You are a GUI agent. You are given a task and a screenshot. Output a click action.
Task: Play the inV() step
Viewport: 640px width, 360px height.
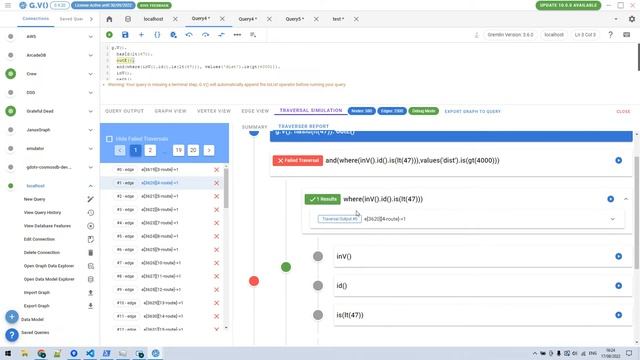point(619,256)
